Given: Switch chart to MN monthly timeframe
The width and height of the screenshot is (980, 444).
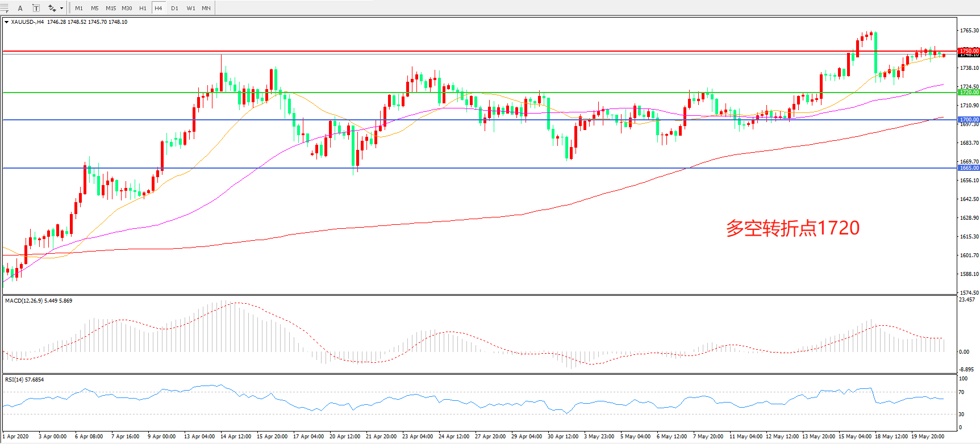Looking at the screenshot, I should click(x=206, y=8).
